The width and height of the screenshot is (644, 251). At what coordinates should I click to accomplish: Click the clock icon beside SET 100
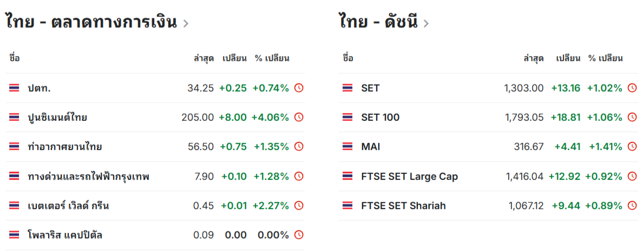[x=632, y=117]
